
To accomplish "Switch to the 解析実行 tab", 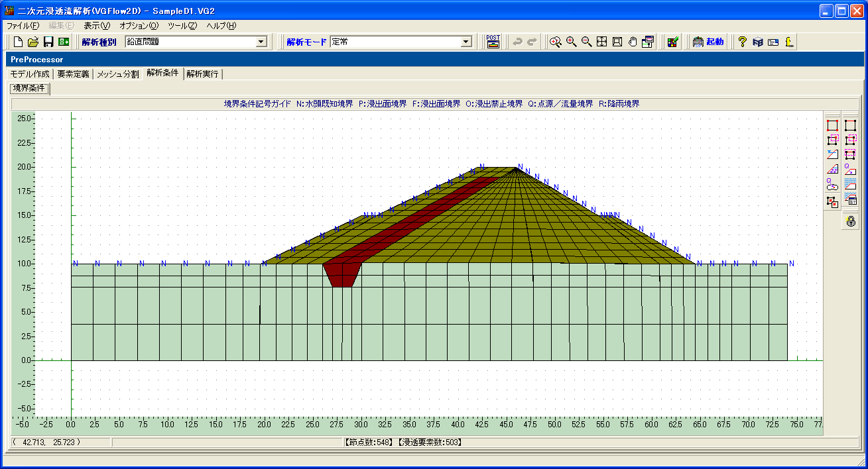I will [202, 74].
